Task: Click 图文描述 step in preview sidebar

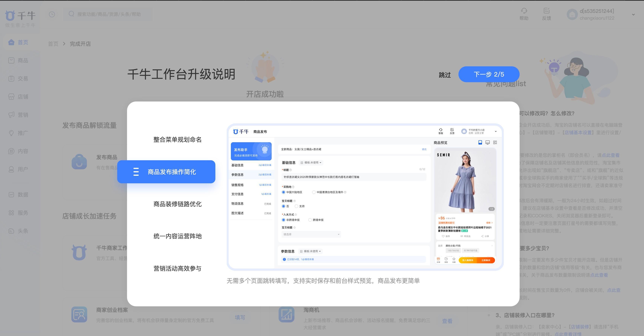Action: coord(251,213)
